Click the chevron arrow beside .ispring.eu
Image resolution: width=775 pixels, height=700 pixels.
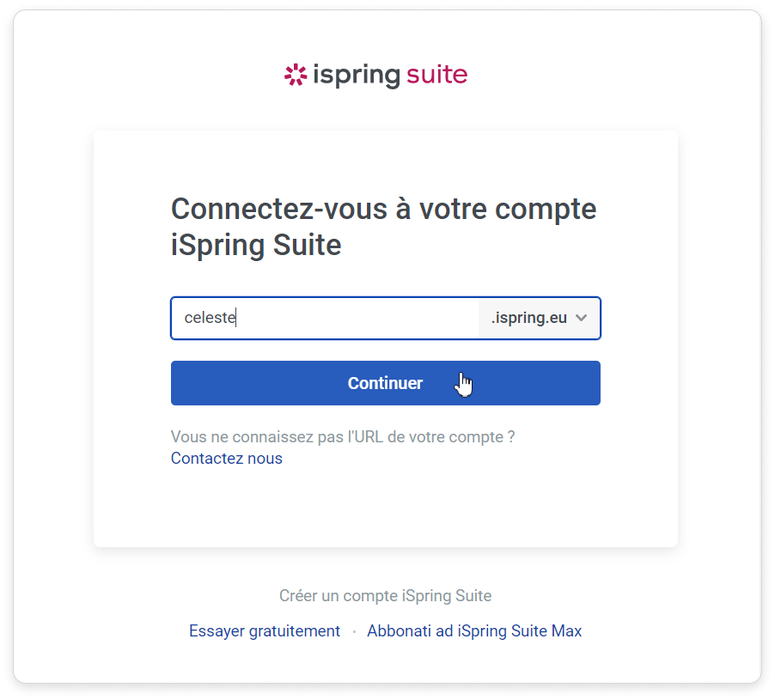pos(582,318)
